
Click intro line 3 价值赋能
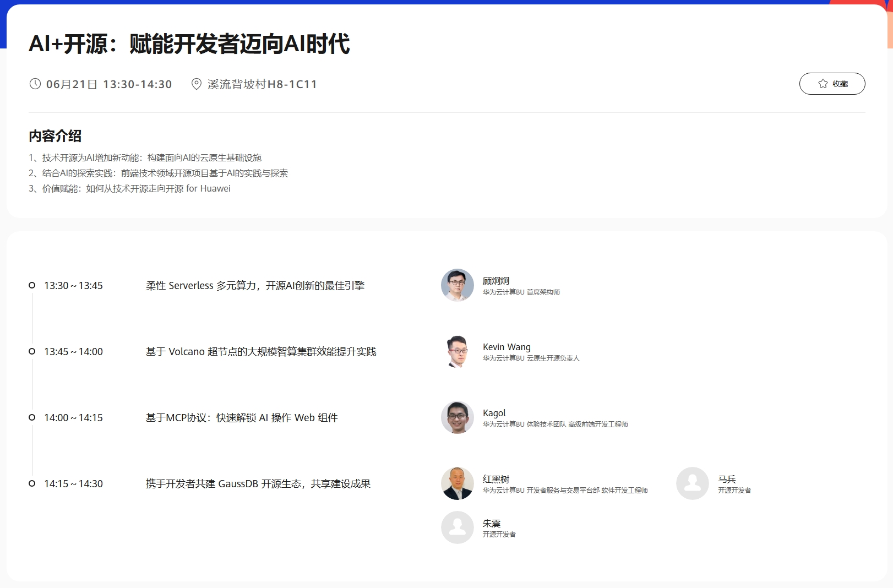click(130, 189)
